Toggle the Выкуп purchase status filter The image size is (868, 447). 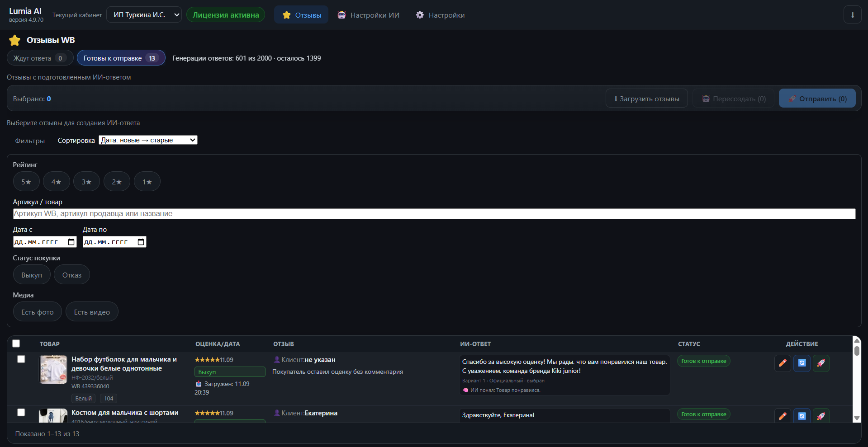pos(32,275)
